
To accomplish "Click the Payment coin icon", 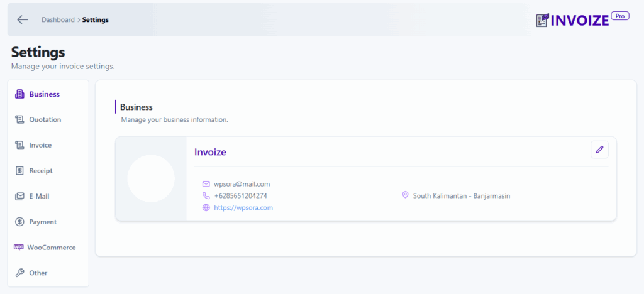I will (19, 222).
